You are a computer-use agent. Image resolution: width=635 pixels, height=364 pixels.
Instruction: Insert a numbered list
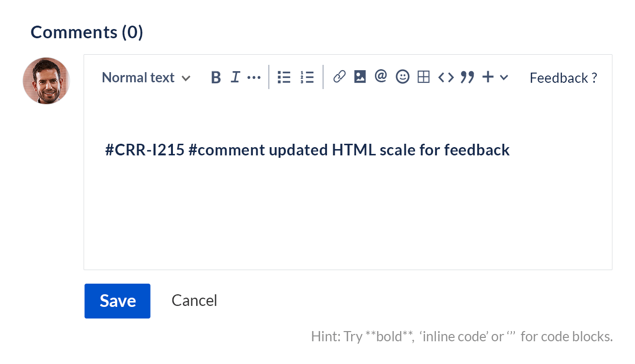coord(307,77)
